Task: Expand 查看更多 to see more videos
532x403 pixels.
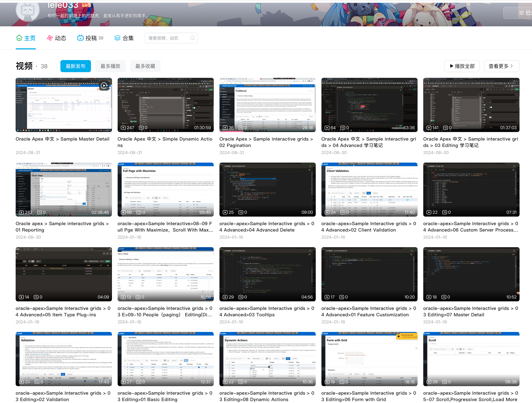Action: pyautogui.click(x=501, y=66)
